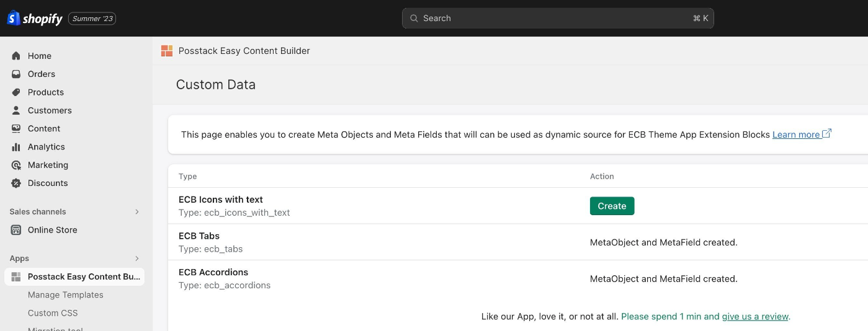Click the Type: ecb_accordions label
Screen dimensions: 868x331
point(225,286)
